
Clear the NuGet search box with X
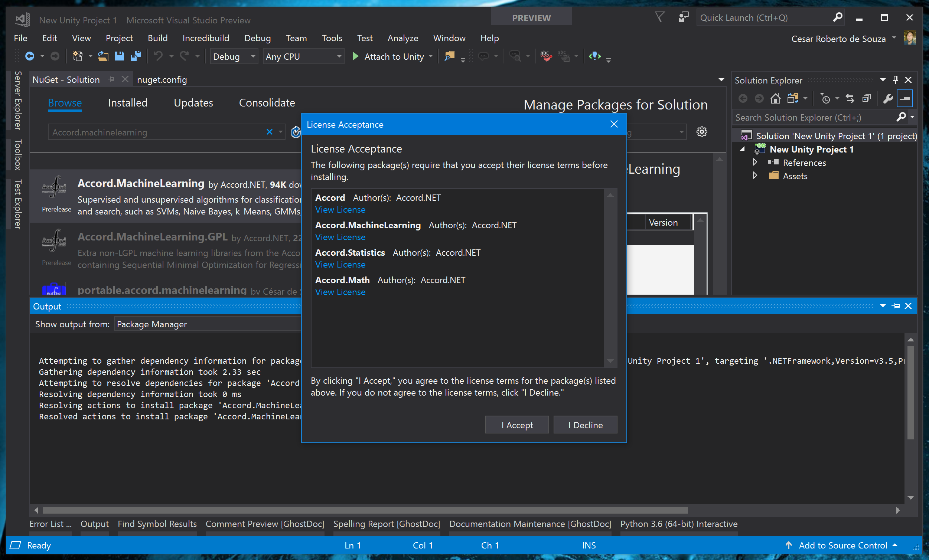[269, 132]
